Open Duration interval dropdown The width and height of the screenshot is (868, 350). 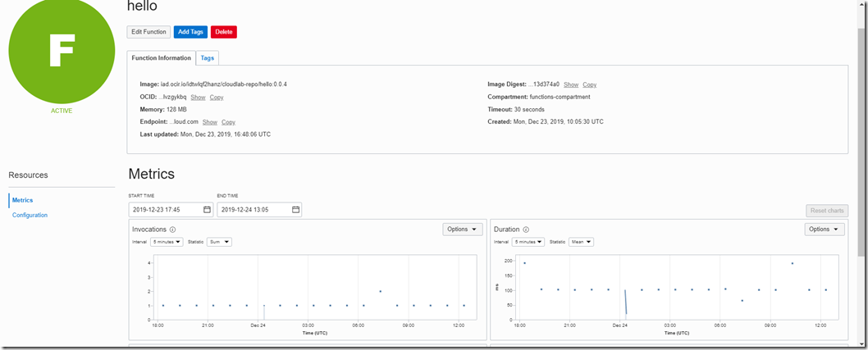coord(528,242)
